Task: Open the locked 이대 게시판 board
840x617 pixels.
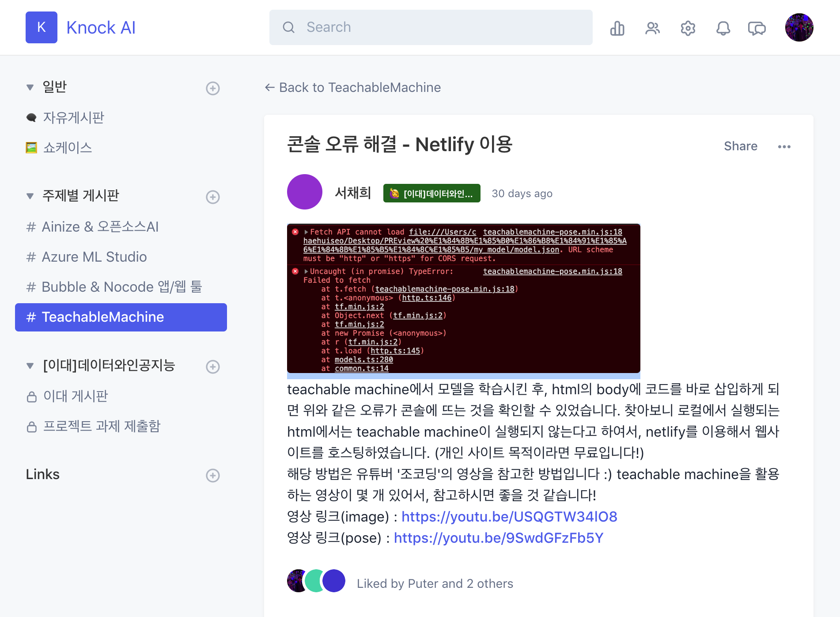Action: [67, 396]
